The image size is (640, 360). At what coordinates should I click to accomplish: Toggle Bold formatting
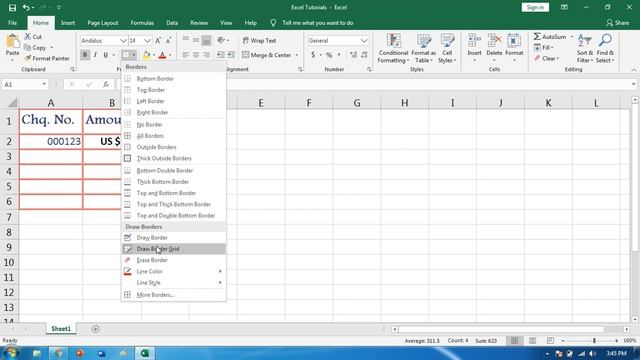click(85, 55)
